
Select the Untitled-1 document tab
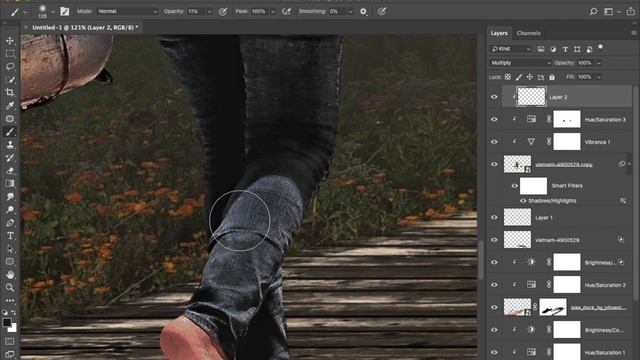pyautogui.click(x=85, y=27)
